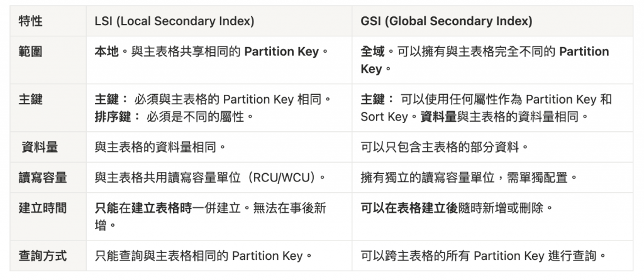This screenshot has width=644, height=280.
Task: Click the 查詢方式 row label
Action: tap(48, 256)
